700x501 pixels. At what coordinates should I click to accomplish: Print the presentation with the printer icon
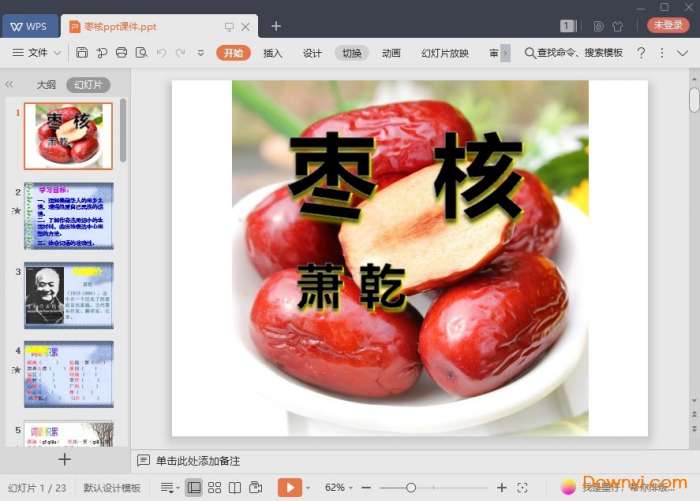(x=121, y=53)
